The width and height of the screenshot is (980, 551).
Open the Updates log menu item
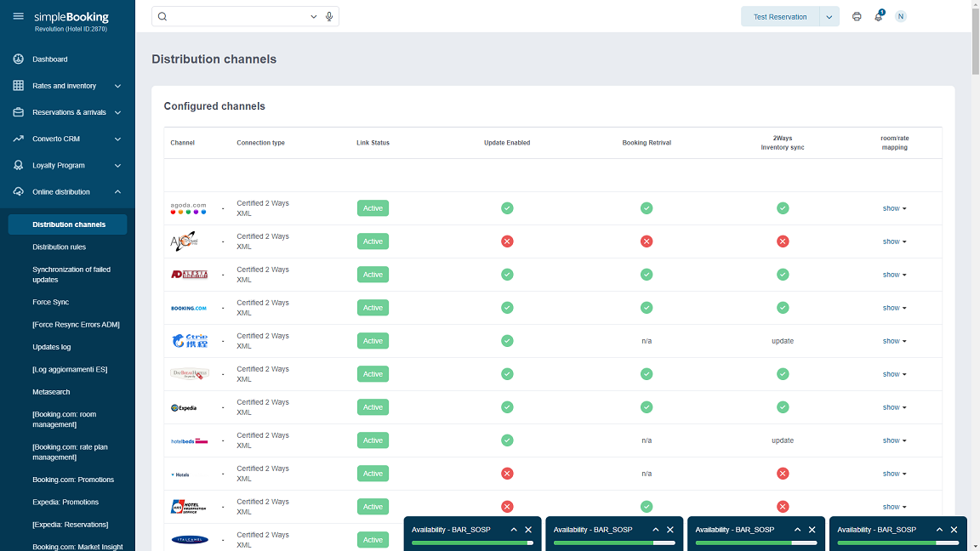tap(51, 347)
